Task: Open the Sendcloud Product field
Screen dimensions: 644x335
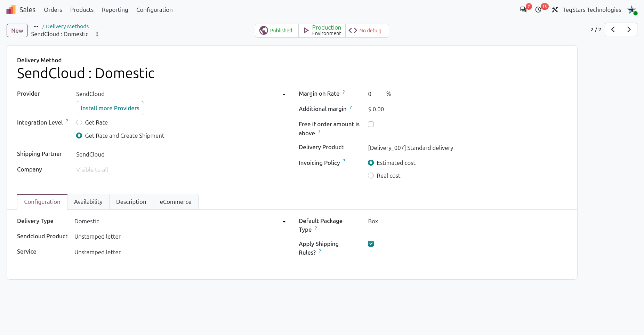Action: tap(180, 237)
